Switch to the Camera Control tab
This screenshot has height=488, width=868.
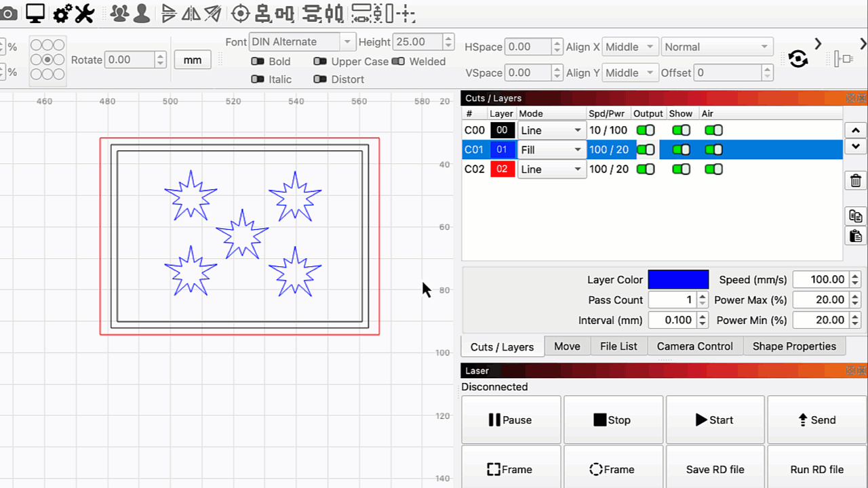coord(694,346)
